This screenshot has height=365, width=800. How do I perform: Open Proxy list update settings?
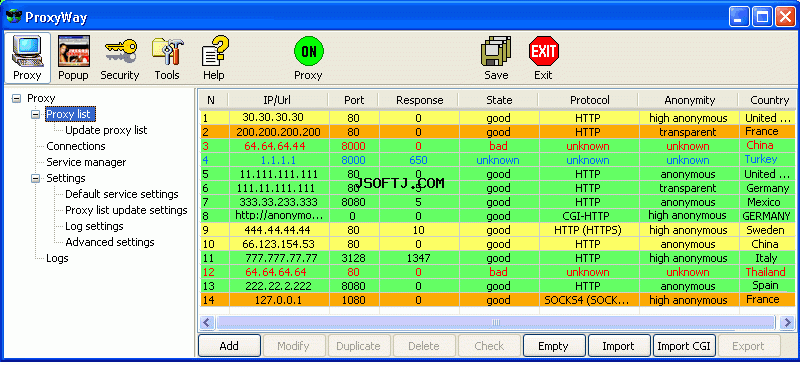click(127, 210)
